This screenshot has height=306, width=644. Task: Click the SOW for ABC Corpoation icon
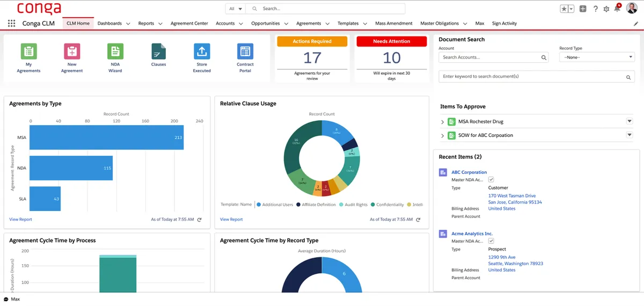[x=451, y=136]
